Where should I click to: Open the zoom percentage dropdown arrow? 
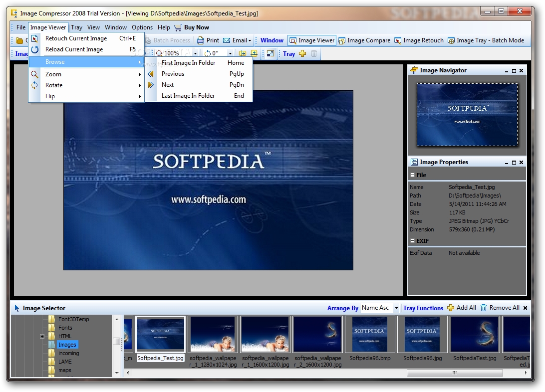coord(195,53)
